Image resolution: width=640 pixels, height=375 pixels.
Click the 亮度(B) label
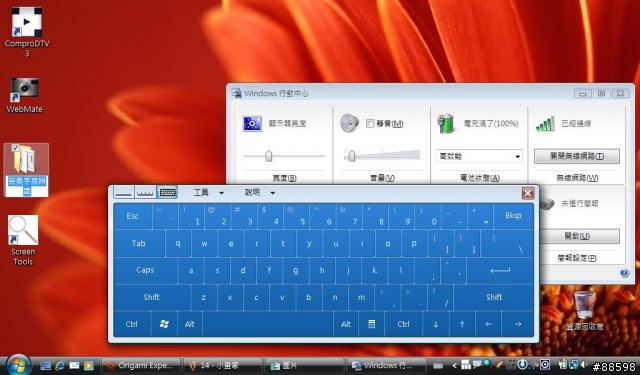pyautogui.click(x=284, y=178)
